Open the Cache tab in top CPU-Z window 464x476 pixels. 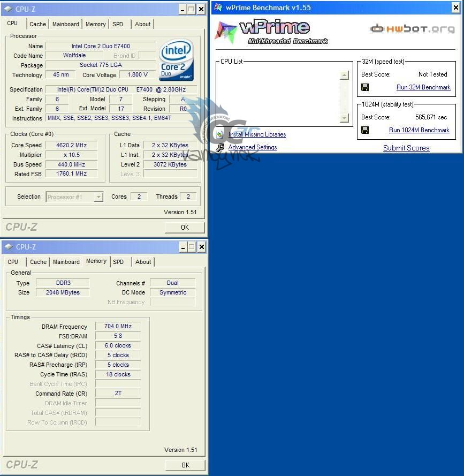click(x=37, y=24)
